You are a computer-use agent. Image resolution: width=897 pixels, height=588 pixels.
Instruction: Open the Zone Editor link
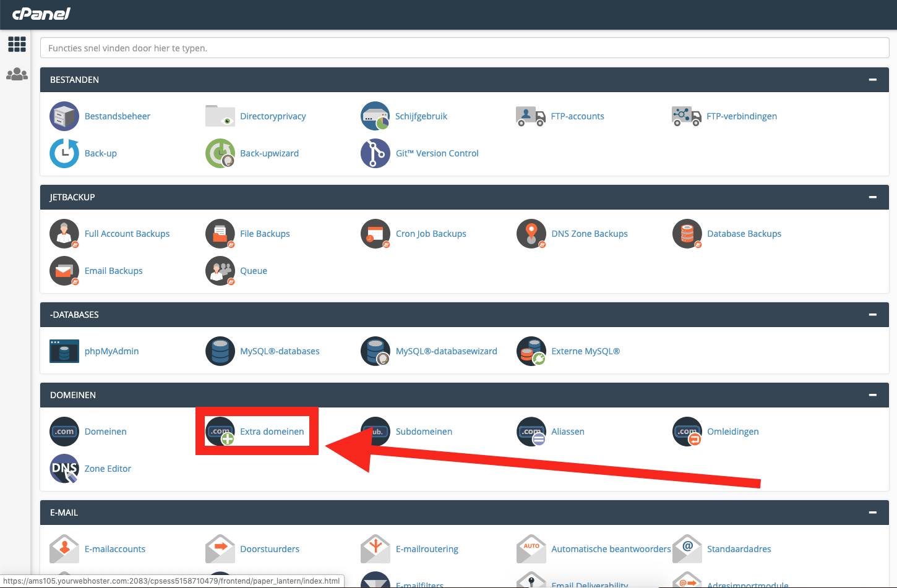pos(108,469)
